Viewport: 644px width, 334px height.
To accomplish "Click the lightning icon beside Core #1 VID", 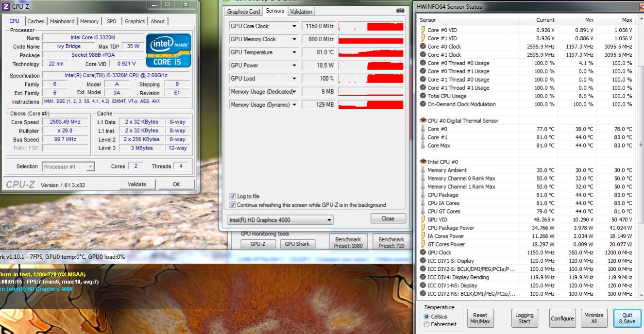I will [423, 38].
